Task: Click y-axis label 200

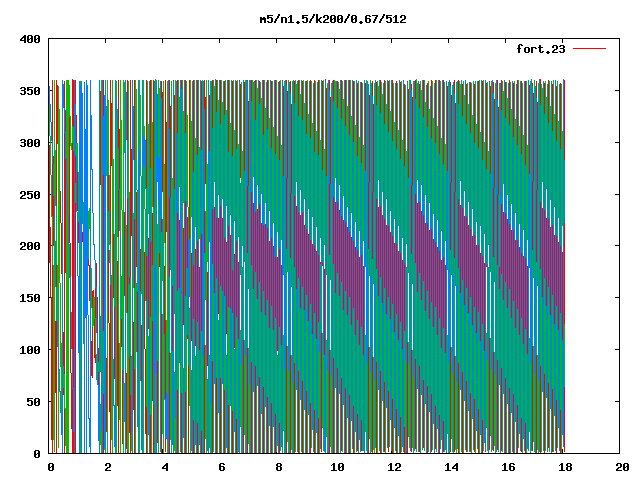Action: [30, 246]
